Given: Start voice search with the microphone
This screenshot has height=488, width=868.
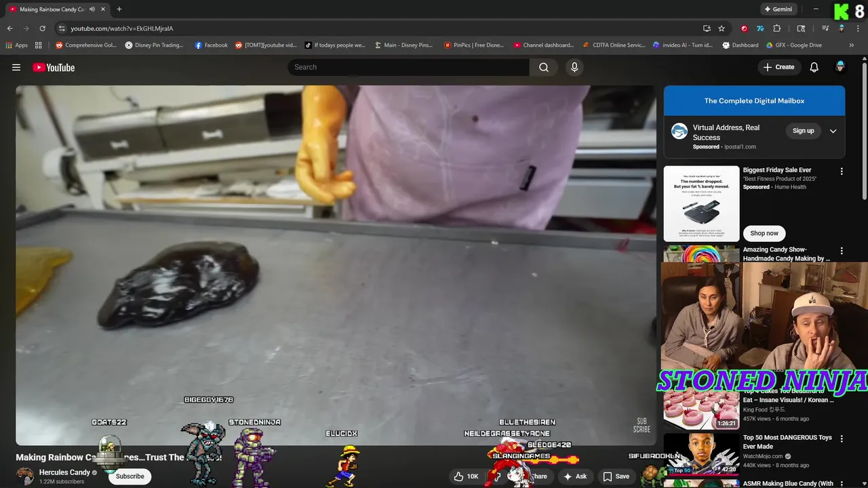Looking at the screenshot, I should click(x=574, y=67).
